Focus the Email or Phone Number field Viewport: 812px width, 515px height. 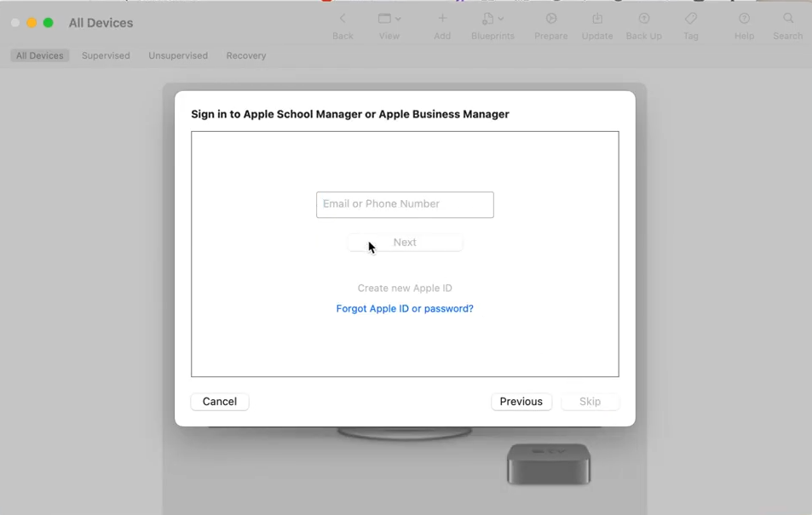point(405,204)
